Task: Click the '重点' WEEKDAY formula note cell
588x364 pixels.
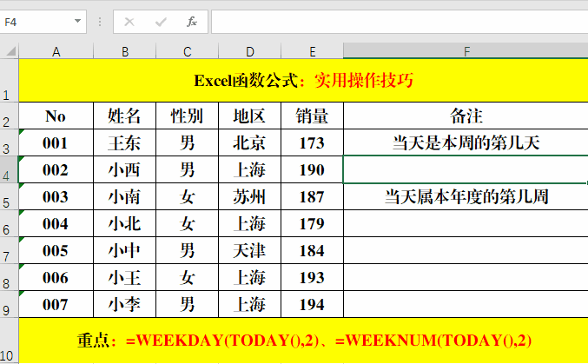Action: (x=303, y=341)
